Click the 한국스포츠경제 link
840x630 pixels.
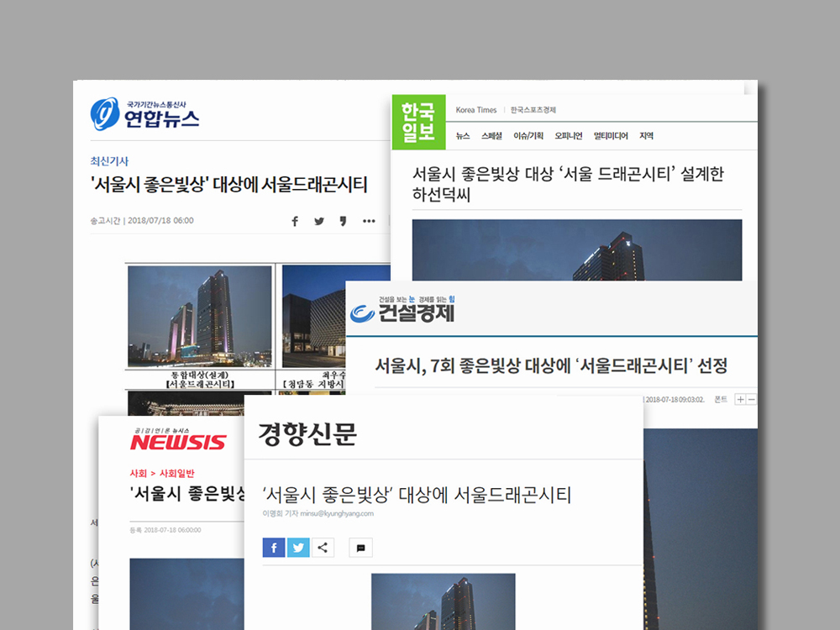533,110
